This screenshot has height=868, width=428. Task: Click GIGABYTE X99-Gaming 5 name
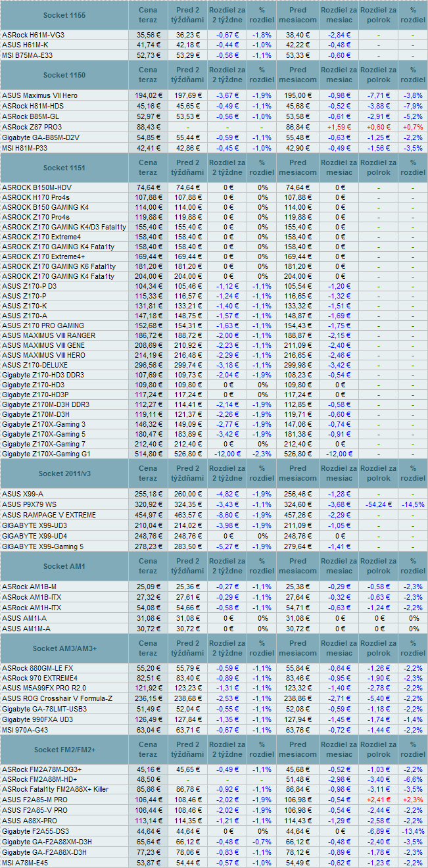coord(43,546)
